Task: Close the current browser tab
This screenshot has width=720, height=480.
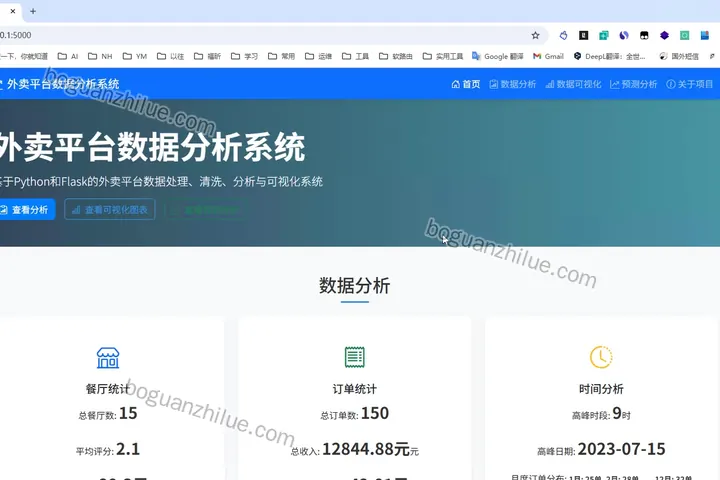Action: (x=13, y=11)
